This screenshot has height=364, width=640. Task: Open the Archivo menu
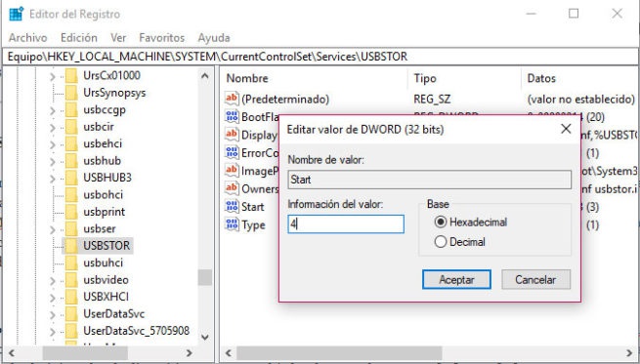tap(27, 37)
